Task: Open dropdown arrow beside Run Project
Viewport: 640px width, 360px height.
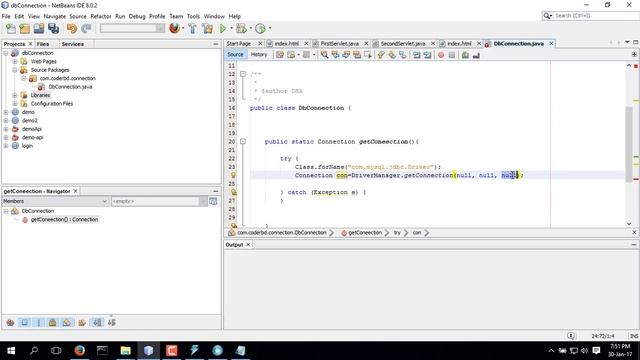Action: pyautogui.click(x=231, y=29)
